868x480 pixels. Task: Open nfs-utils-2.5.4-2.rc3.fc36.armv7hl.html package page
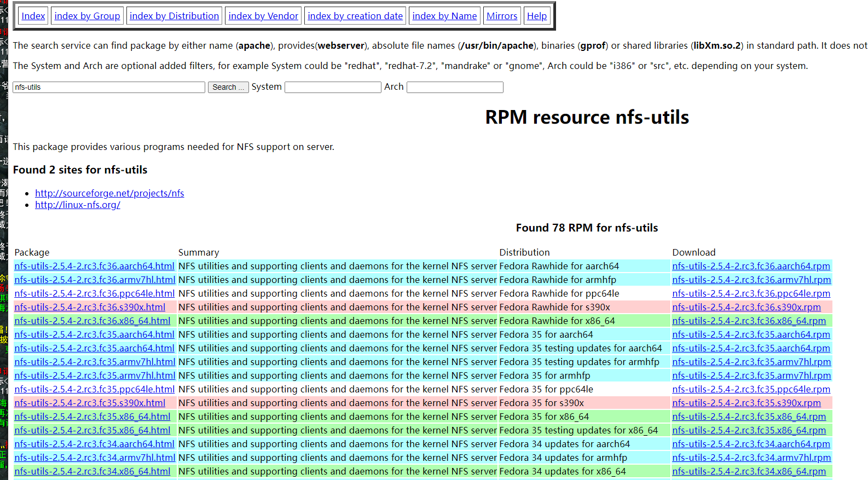pos(95,280)
